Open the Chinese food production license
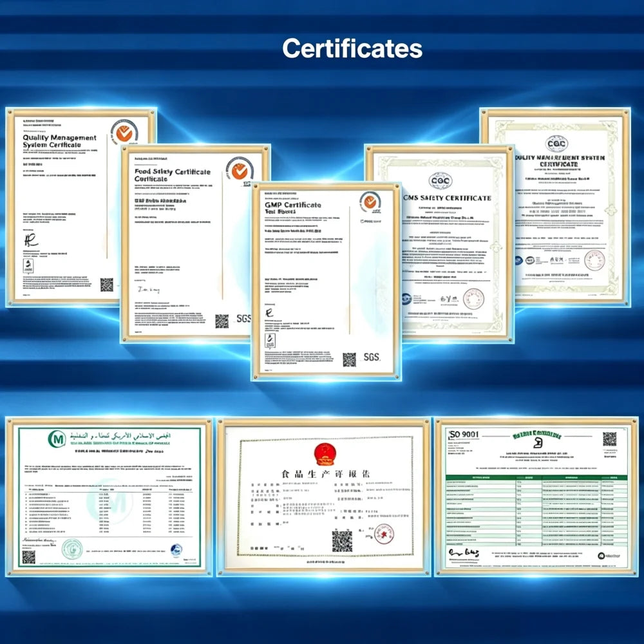Image resolution: width=644 pixels, height=644 pixels. click(x=324, y=497)
